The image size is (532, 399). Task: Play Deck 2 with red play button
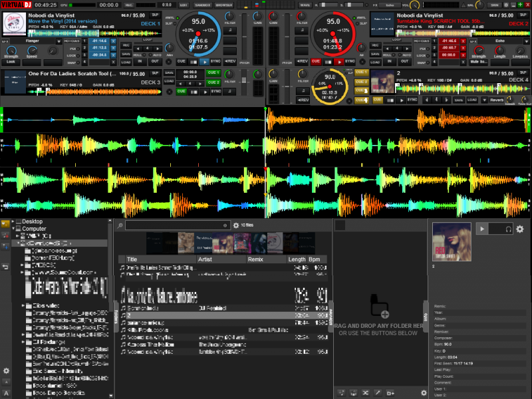tap(339, 62)
